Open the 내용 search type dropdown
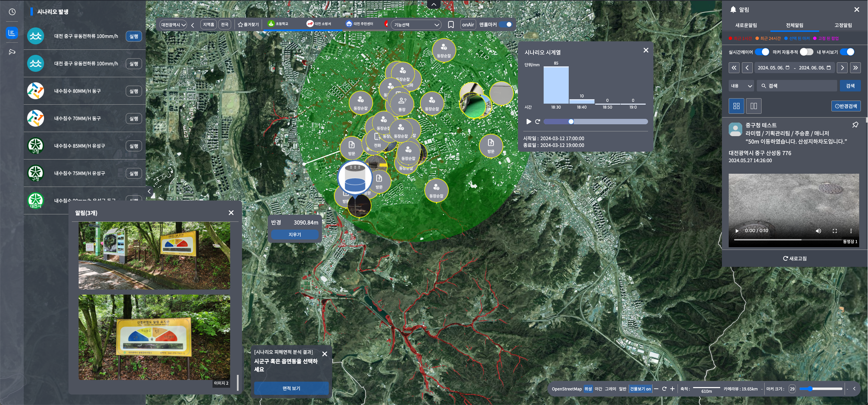Viewport: 868px width, 405px height. click(741, 86)
